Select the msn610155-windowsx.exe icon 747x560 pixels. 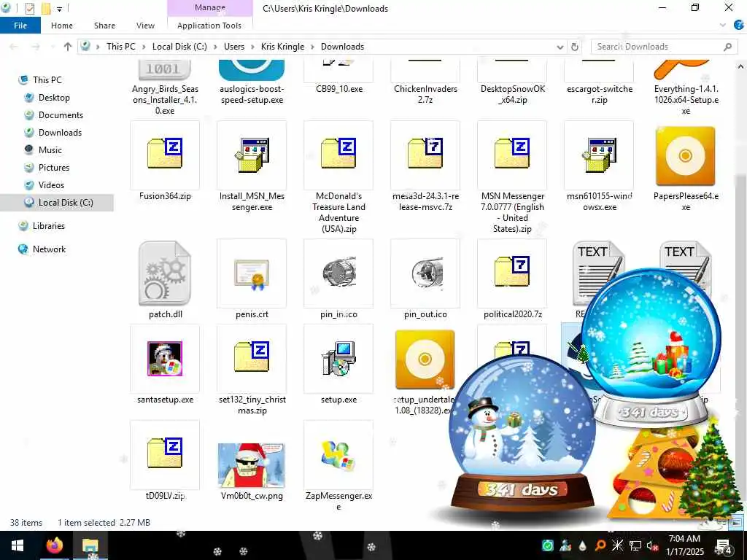599,155
